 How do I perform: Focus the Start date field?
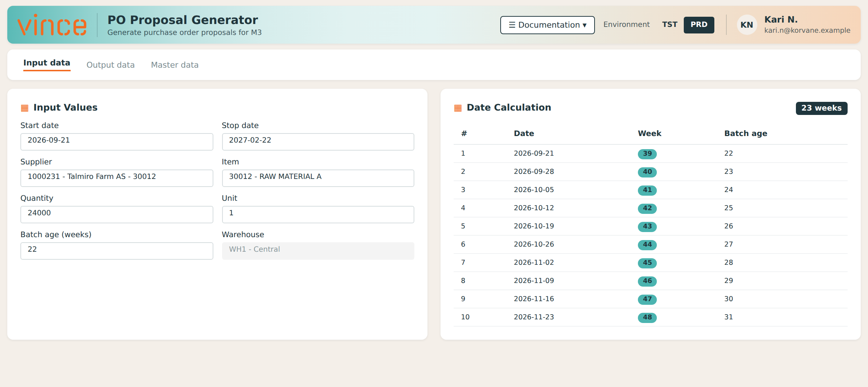117,141
